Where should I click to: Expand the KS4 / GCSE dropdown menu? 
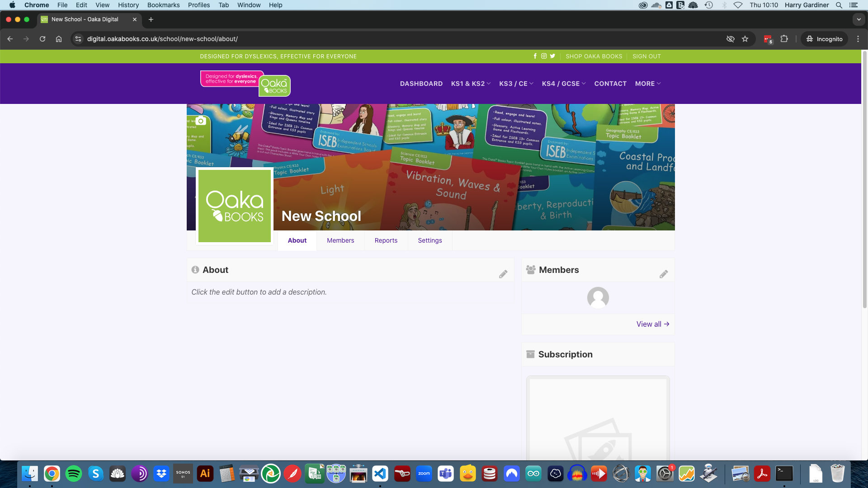pos(564,84)
